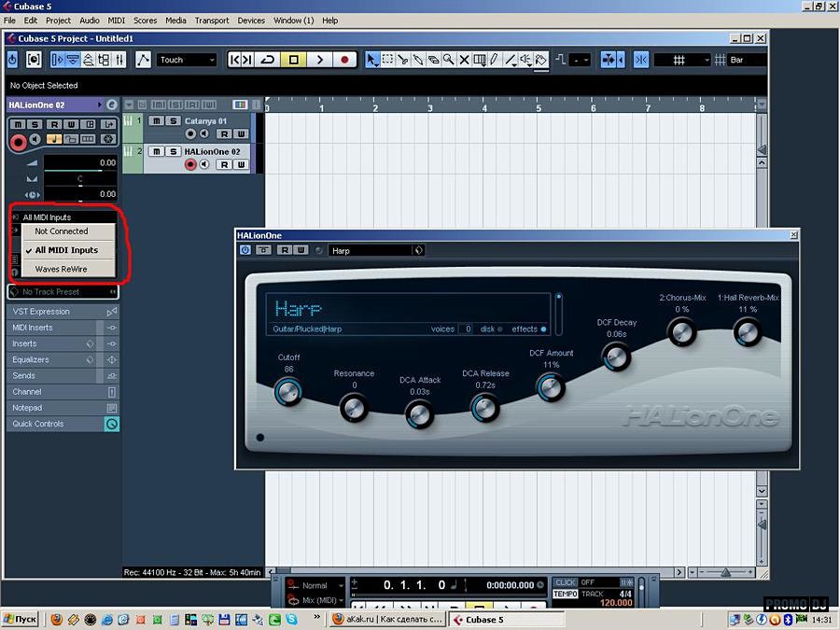Select the Play speaker tool
Image resolution: width=840 pixels, height=630 pixels.
pyautogui.click(x=526, y=60)
